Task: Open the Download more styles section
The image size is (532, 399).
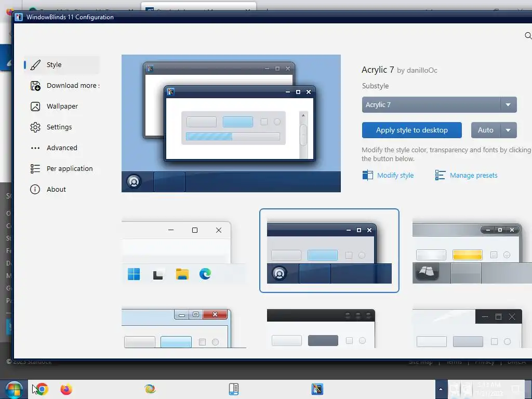Action: point(61,86)
